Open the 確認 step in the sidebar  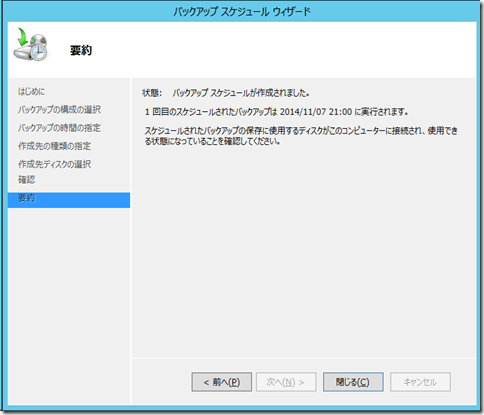26,180
